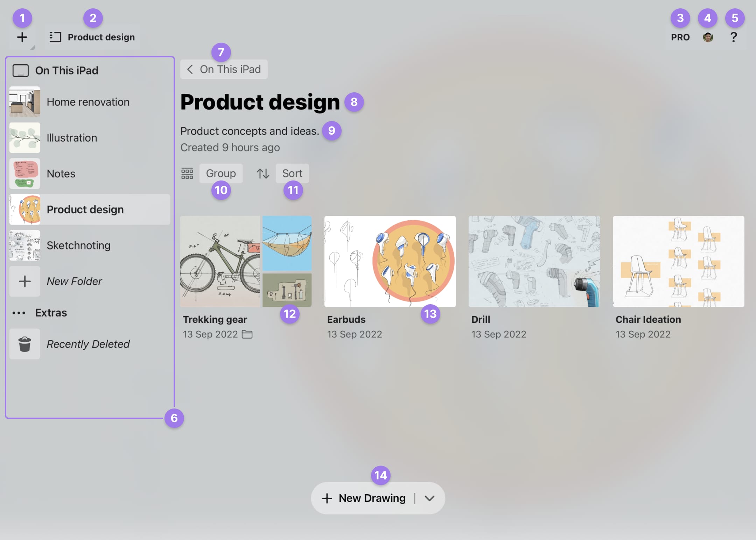Open the help question mark icon
The width and height of the screenshot is (756, 540).
(x=734, y=37)
